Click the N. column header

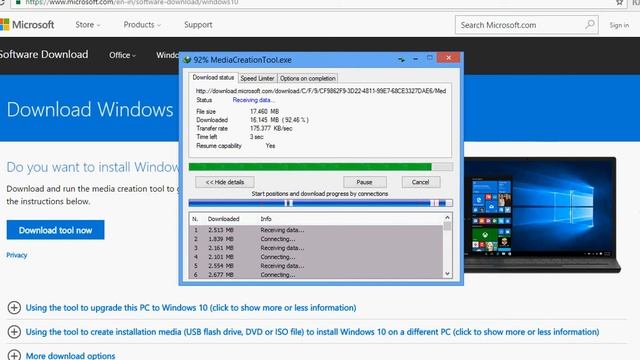point(195,219)
